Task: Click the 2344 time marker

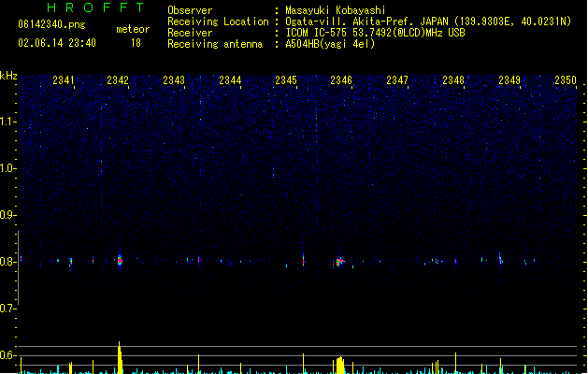Action: [x=230, y=80]
